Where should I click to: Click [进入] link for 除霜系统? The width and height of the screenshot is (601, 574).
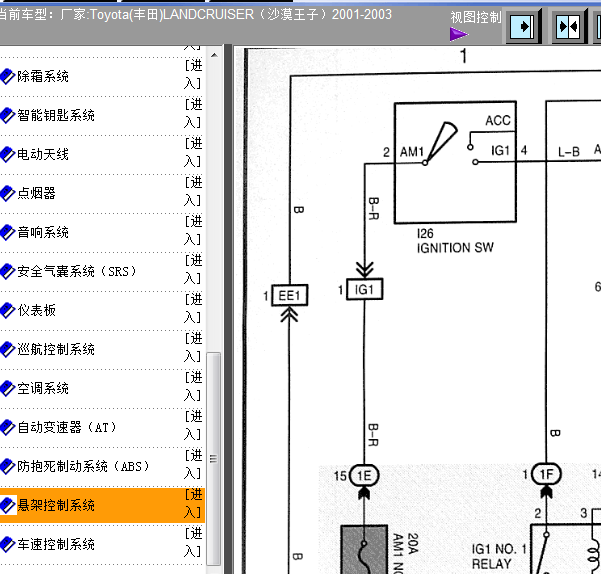point(193,75)
